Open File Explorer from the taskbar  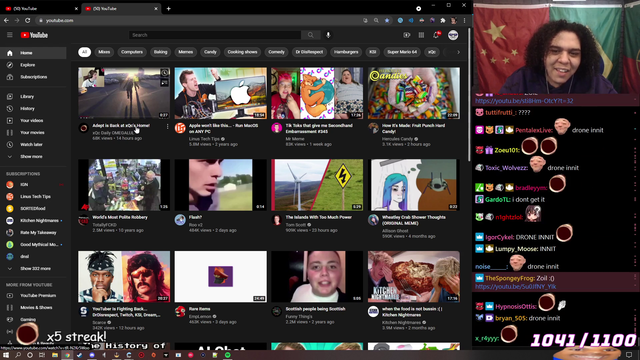pos(55,355)
